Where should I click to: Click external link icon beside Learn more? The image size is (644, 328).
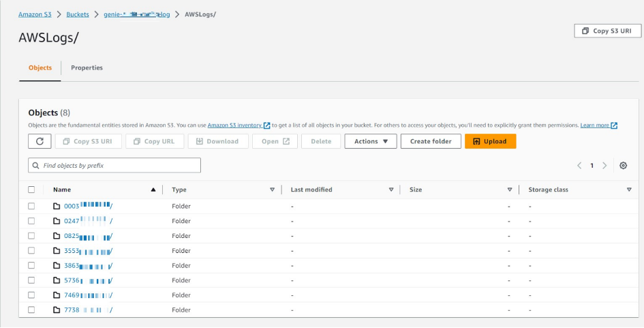(614, 125)
